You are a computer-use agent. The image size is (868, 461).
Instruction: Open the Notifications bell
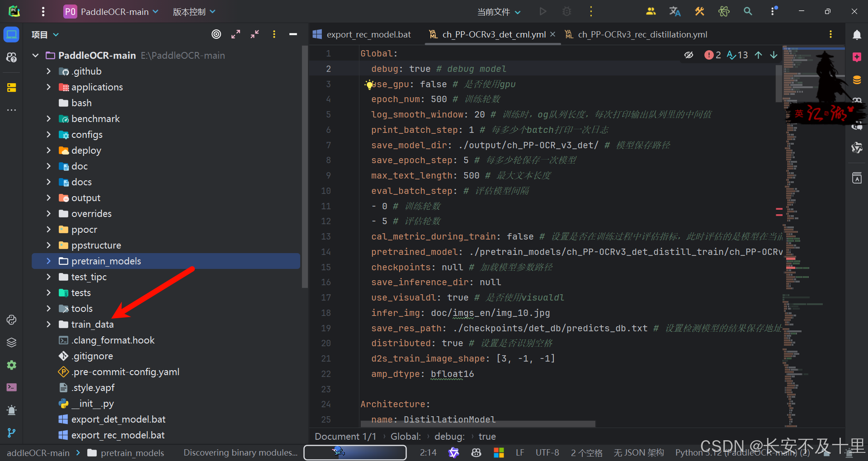857,35
